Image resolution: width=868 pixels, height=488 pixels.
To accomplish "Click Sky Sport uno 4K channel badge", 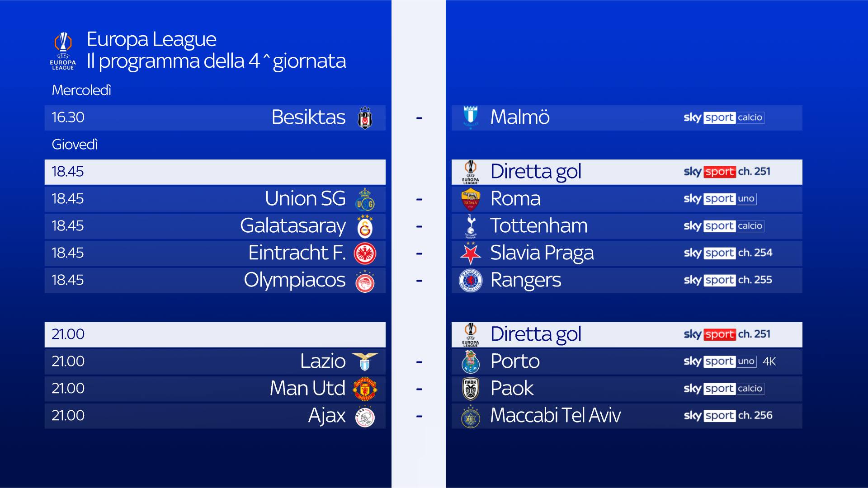I will tap(729, 361).
